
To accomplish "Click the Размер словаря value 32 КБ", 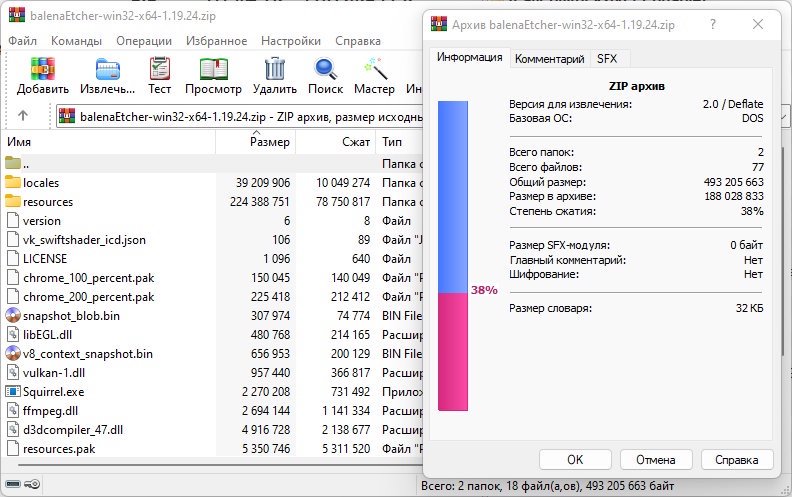I will click(750, 308).
